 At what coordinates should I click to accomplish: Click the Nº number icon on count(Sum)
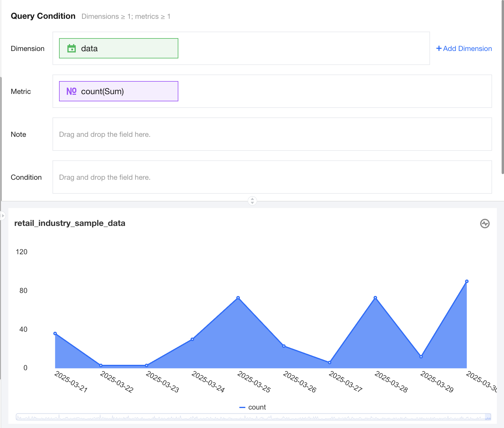pos(71,91)
